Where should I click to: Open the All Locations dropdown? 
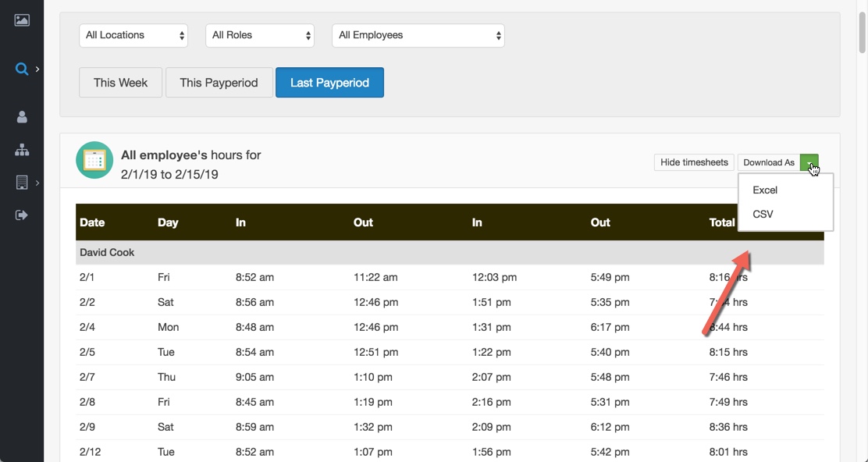(133, 35)
